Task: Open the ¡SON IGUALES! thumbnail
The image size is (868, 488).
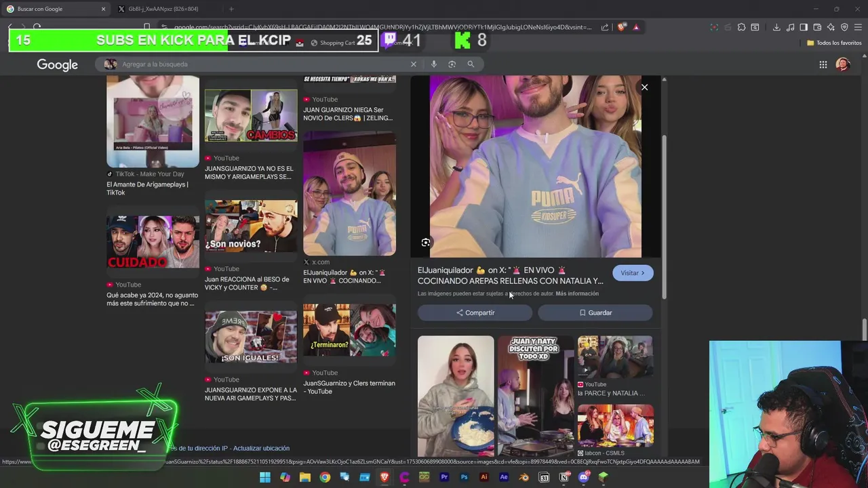Action: click(251, 337)
